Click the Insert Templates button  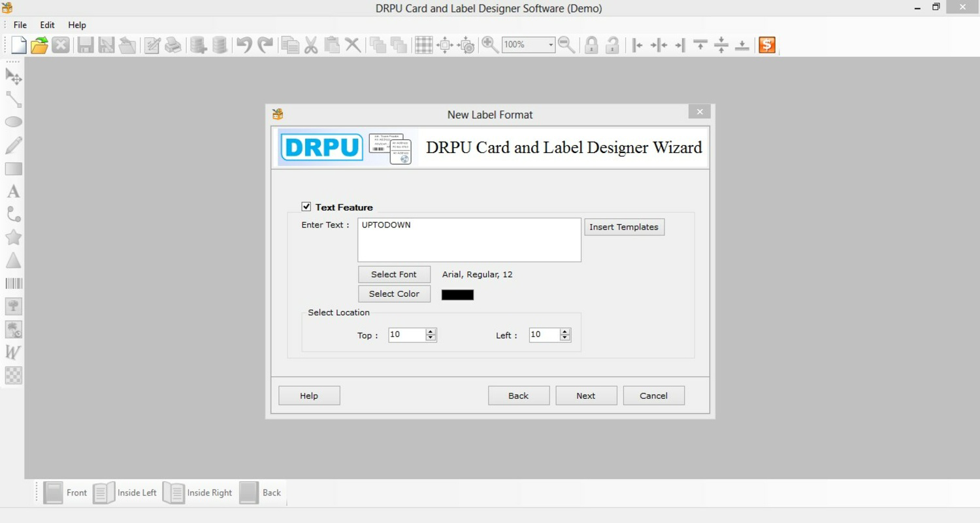tap(624, 227)
